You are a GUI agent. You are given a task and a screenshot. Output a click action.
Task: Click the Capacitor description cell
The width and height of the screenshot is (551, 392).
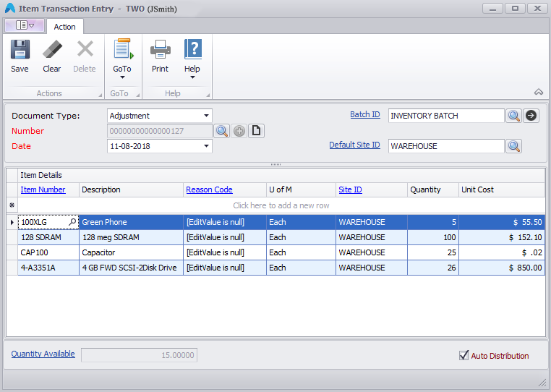(131, 252)
